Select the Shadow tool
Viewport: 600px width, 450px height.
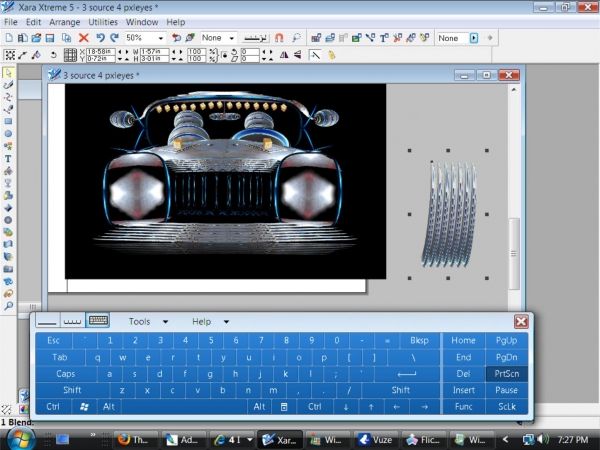click(x=8, y=196)
